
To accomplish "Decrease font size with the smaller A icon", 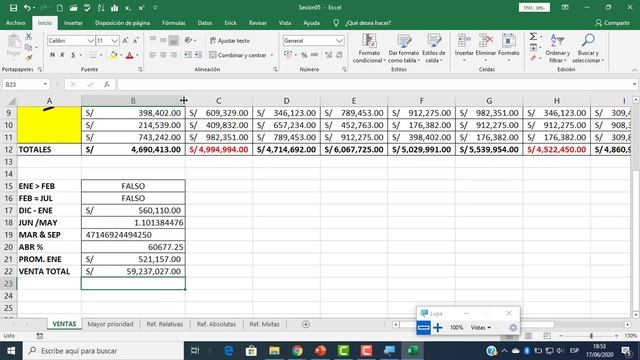I will 136,40.
